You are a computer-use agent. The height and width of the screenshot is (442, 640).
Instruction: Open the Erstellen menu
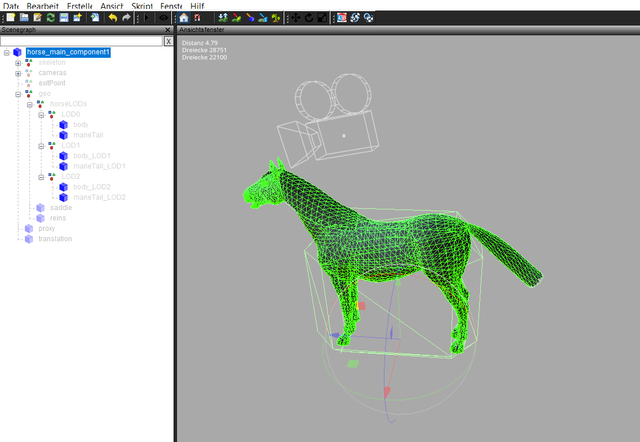(x=80, y=6)
